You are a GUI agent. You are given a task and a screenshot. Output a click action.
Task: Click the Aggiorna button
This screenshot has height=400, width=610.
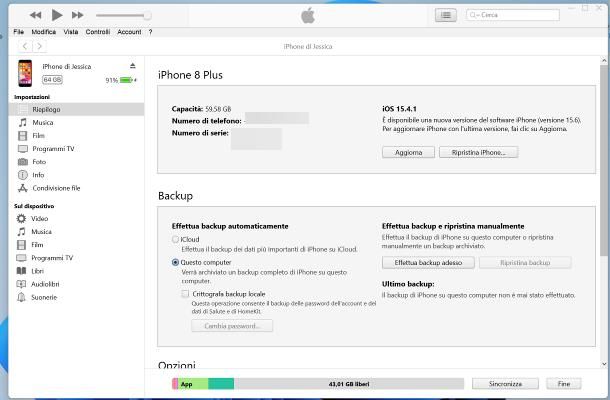click(x=408, y=153)
